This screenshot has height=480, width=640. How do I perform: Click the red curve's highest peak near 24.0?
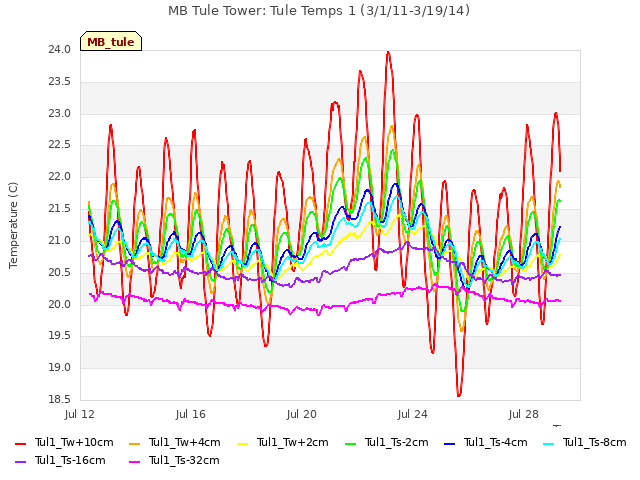[388, 52]
